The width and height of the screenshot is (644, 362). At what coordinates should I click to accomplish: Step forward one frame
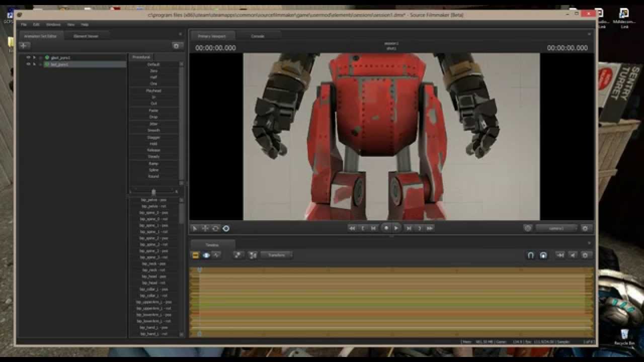409,228
